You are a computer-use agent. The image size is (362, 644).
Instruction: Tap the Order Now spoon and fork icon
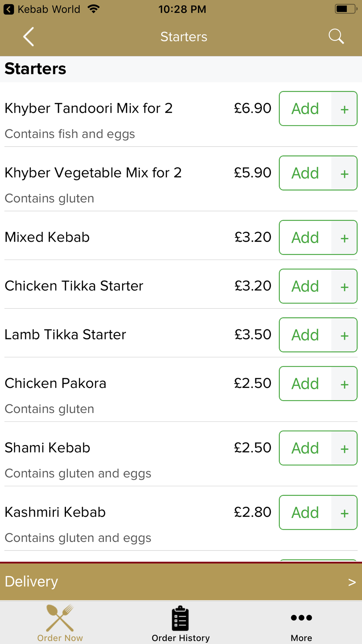click(60, 618)
